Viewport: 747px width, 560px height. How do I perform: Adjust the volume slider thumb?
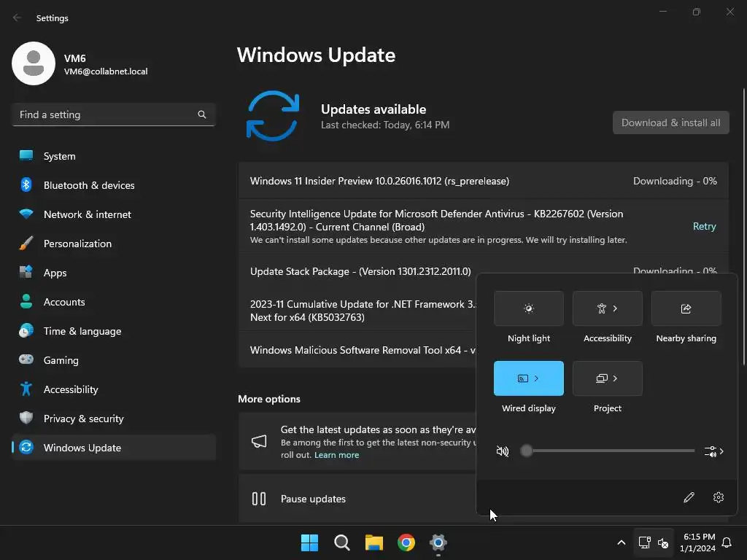527,451
